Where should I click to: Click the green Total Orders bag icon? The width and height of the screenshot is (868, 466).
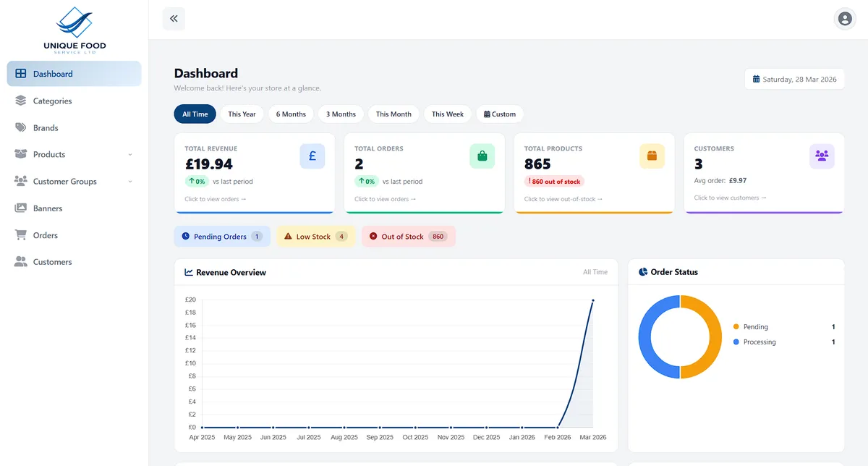[x=482, y=156]
